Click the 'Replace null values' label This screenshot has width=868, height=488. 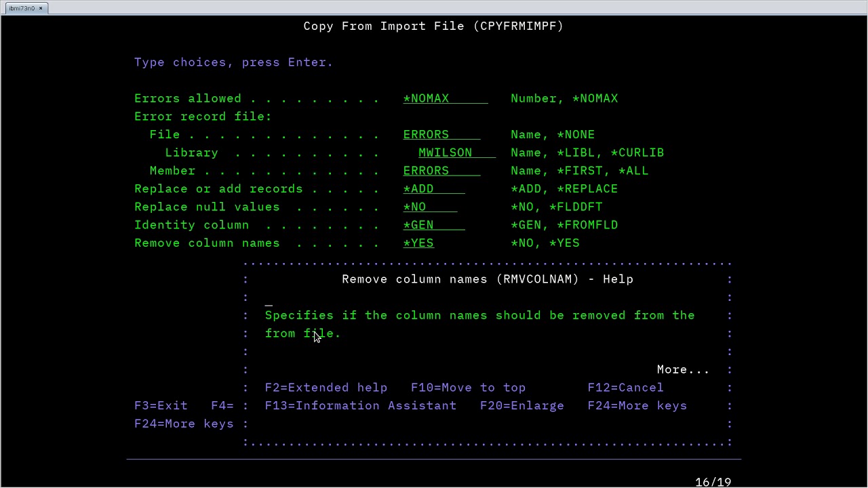coord(207,207)
